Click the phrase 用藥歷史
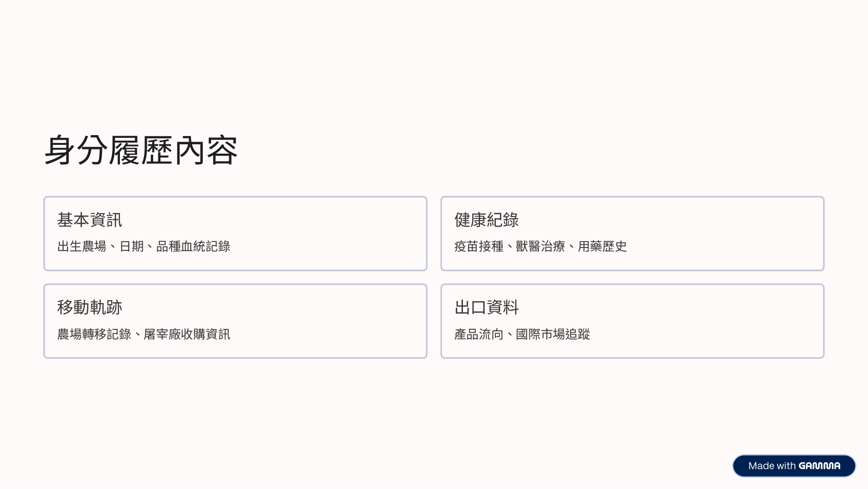This screenshot has width=868, height=489. coord(602,247)
